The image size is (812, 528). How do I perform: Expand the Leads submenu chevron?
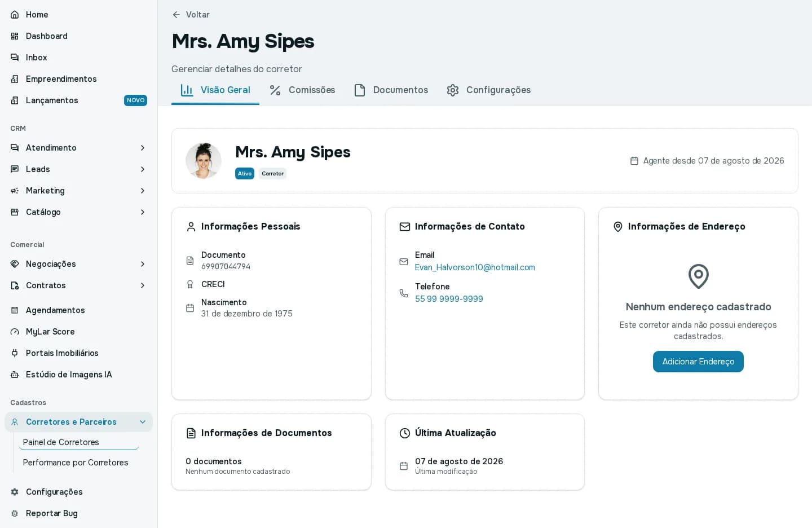[143, 169]
